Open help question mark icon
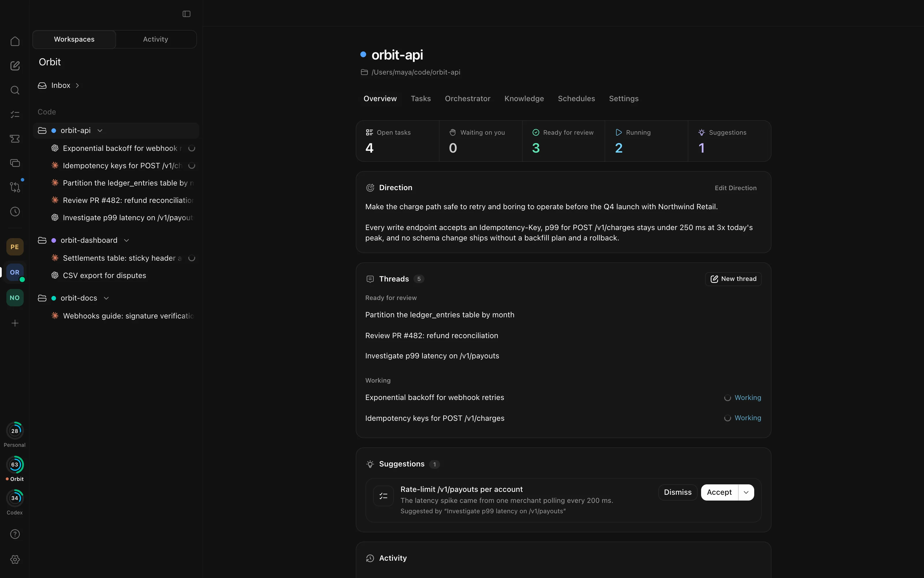 (x=15, y=534)
